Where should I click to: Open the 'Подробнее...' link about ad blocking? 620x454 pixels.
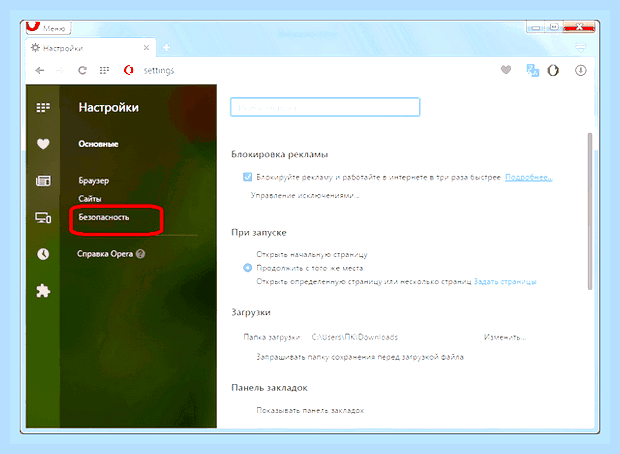click(x=529, y=177)
